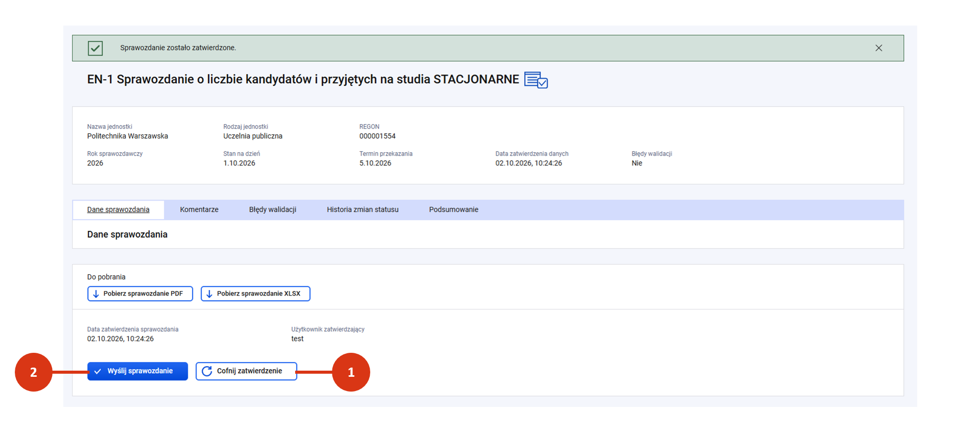This screenshot has width=980, height=436.
Task: Click the checkmark icon on Wyślij sprawozdanie
Action: tap(98, 371)
